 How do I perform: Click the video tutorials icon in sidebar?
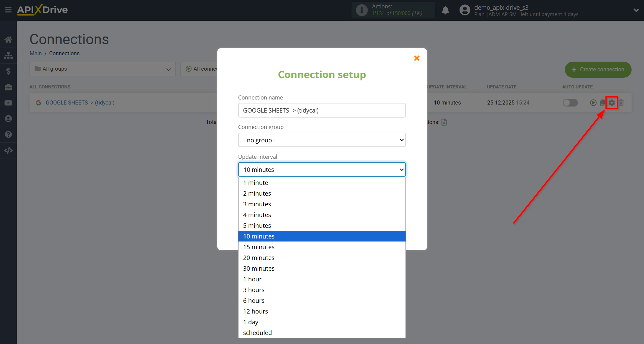tap(8, 103)
